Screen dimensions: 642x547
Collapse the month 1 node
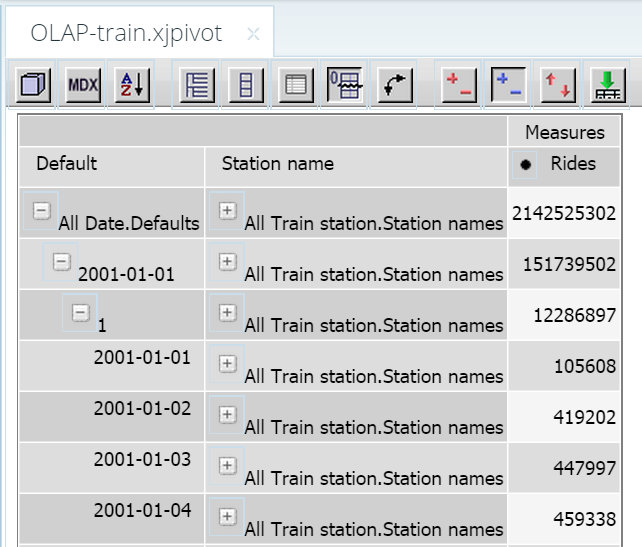(81, 312)
